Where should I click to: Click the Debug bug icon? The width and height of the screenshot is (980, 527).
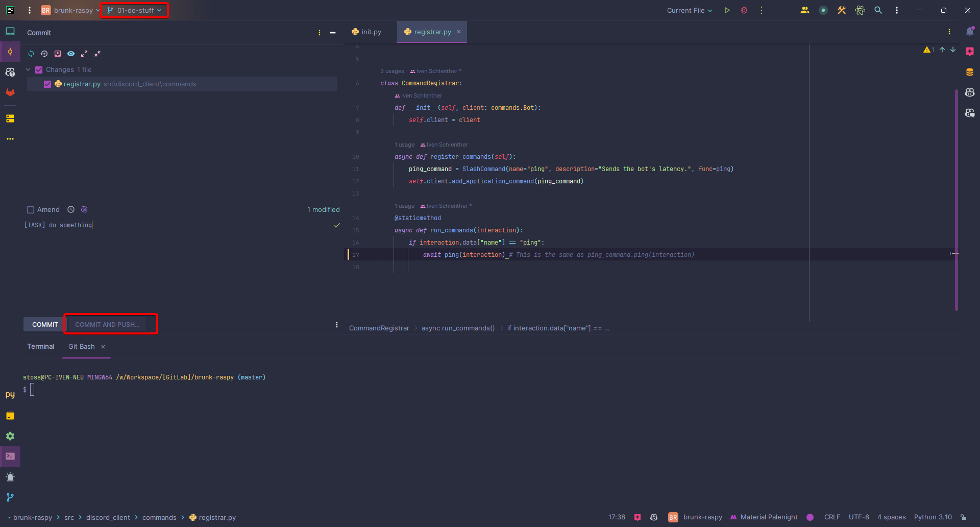744,10
